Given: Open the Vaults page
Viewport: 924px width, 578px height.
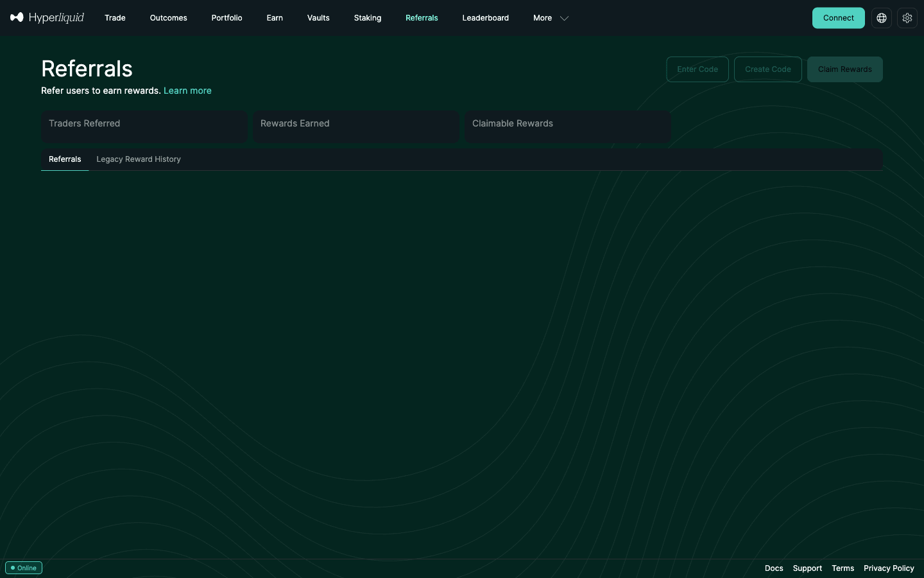Looking at the screenshot, I should [318, 18].
